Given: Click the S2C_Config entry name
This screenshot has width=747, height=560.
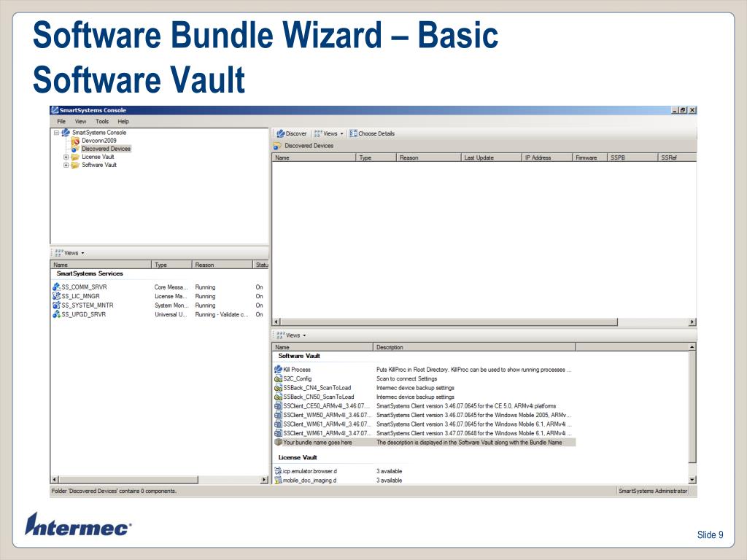Looking at the screenshot, I should pos(298,378).
